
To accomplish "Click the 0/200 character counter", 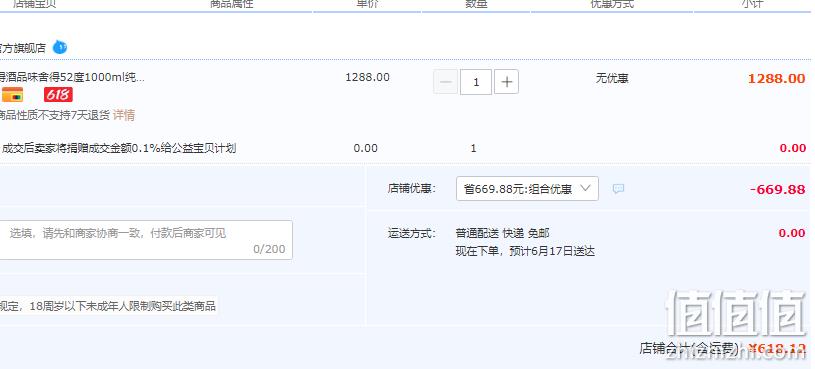I will tap(269, 249).
